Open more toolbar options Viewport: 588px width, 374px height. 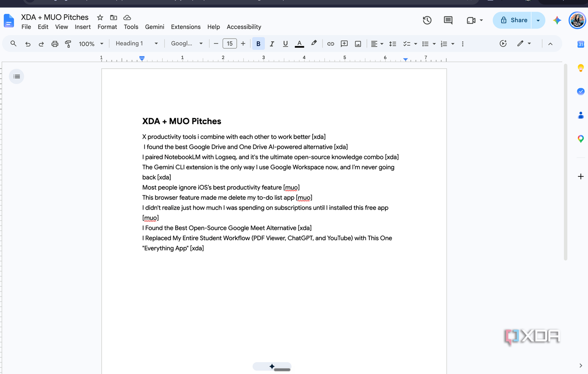coord(463,44)
